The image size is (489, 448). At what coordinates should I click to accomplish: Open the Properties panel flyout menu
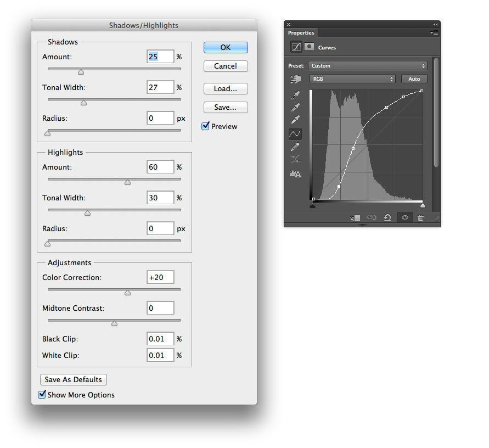pos(434,32)
